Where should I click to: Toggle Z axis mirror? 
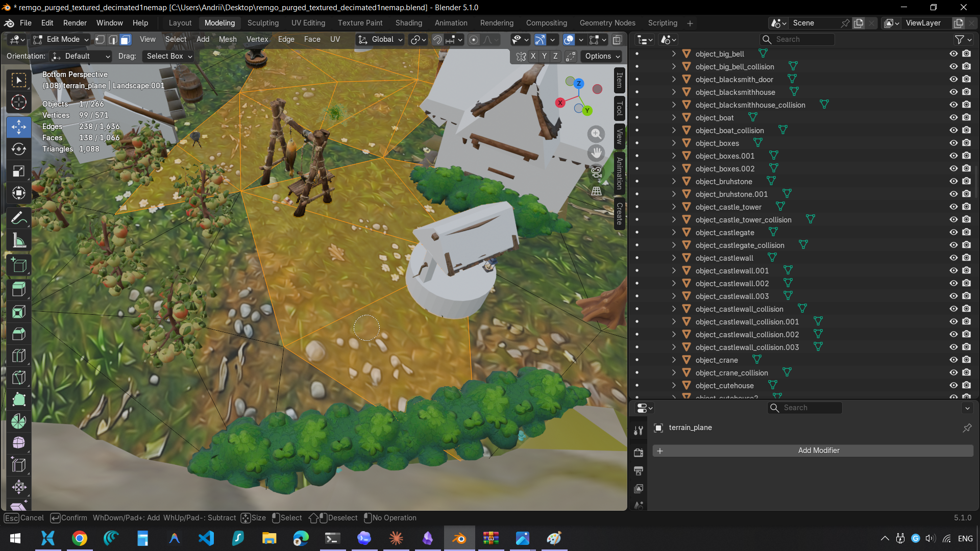pos(555,56)
